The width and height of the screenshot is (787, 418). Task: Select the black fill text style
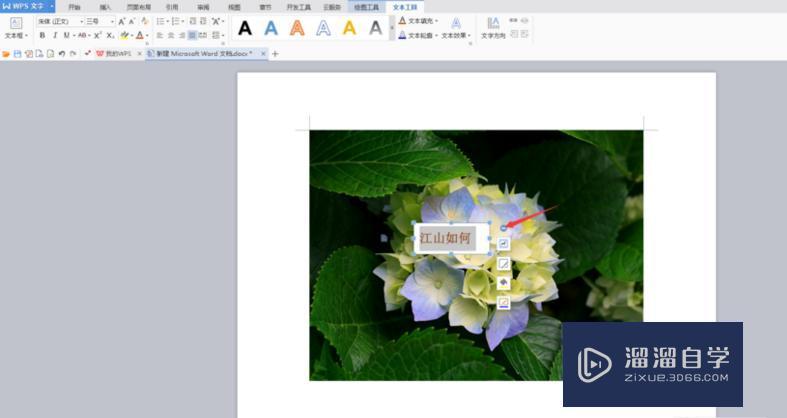point(245,28)
